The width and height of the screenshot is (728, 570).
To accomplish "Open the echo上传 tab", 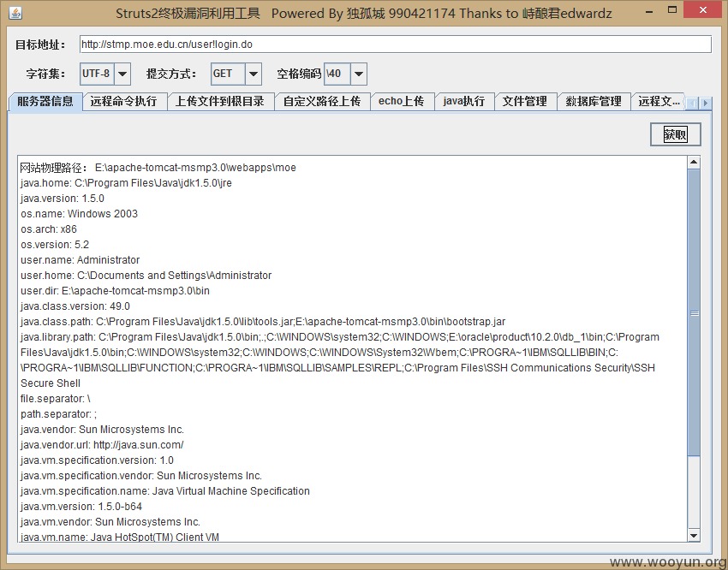I will point(402,102).
